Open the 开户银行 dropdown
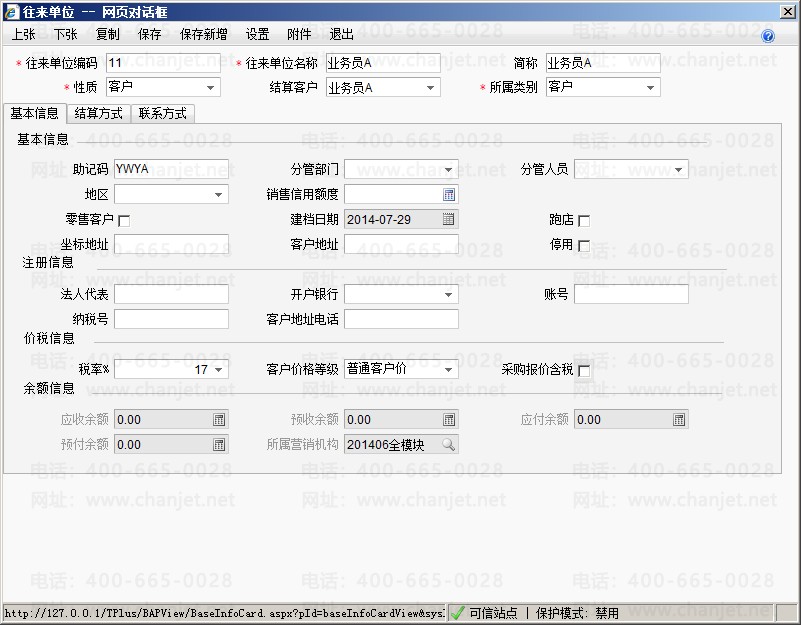Screen dimensions: 801x625 pos(448,295)
